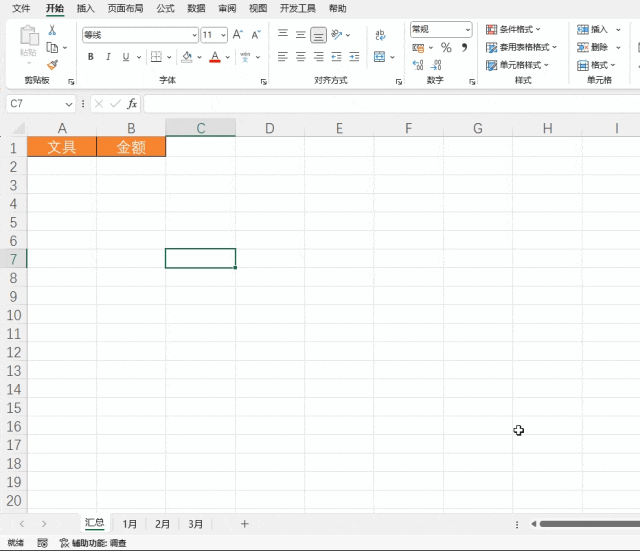Switch to 开发工具 ribbon tab
This screenshot has width=640, height=551.
click(x=298, y=9)
